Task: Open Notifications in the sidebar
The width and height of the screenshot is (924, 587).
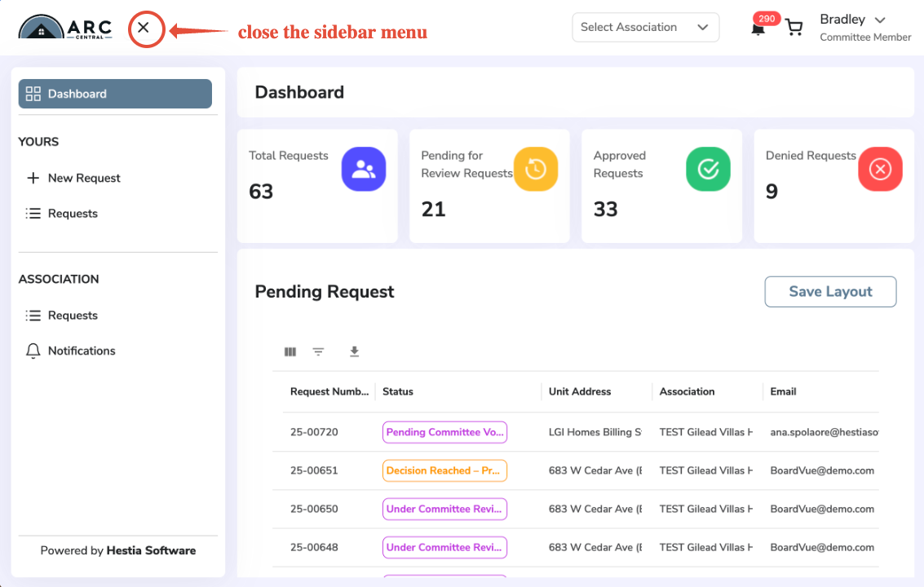Action: (82, 351)
